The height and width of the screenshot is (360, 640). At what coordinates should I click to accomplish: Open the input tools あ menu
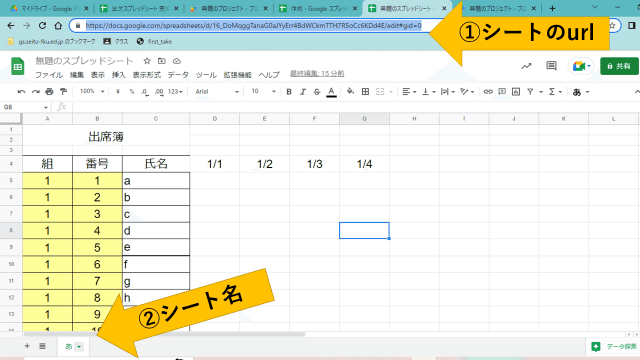[x=581, y=92]
